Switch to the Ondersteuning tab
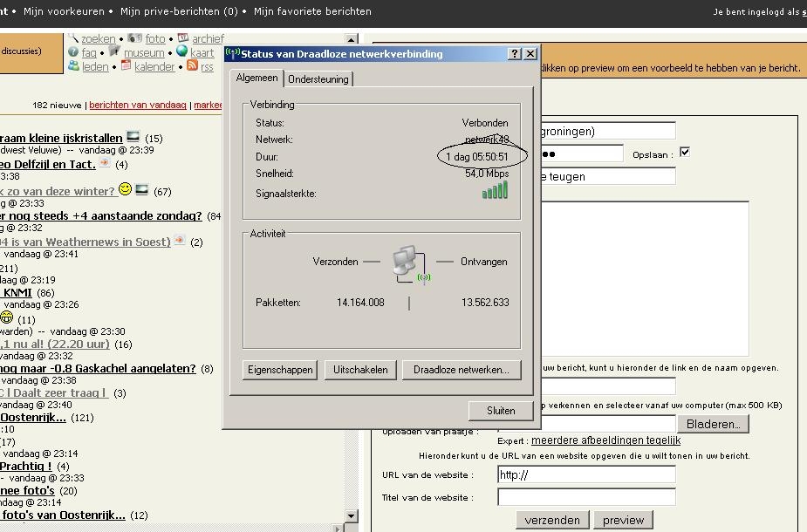This screenshot has width=807, height=532. pyautogui.click(x=318, y=79)
